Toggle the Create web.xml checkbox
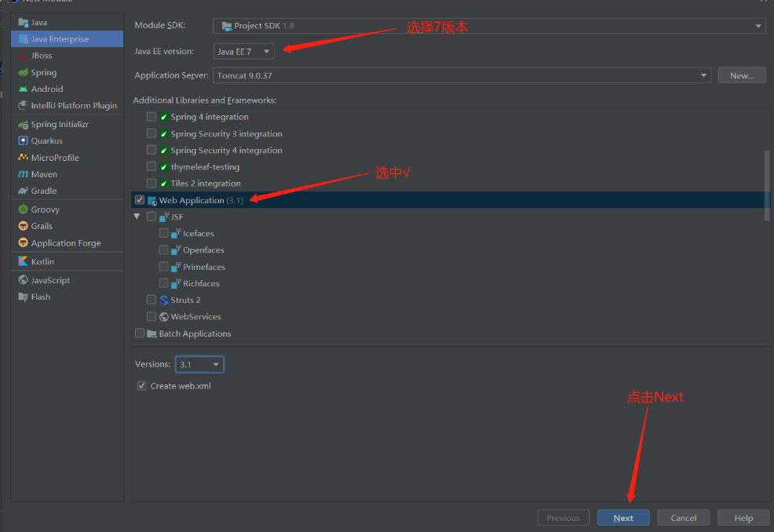Screen dimensions: 774x532 [x=141, y=385]
